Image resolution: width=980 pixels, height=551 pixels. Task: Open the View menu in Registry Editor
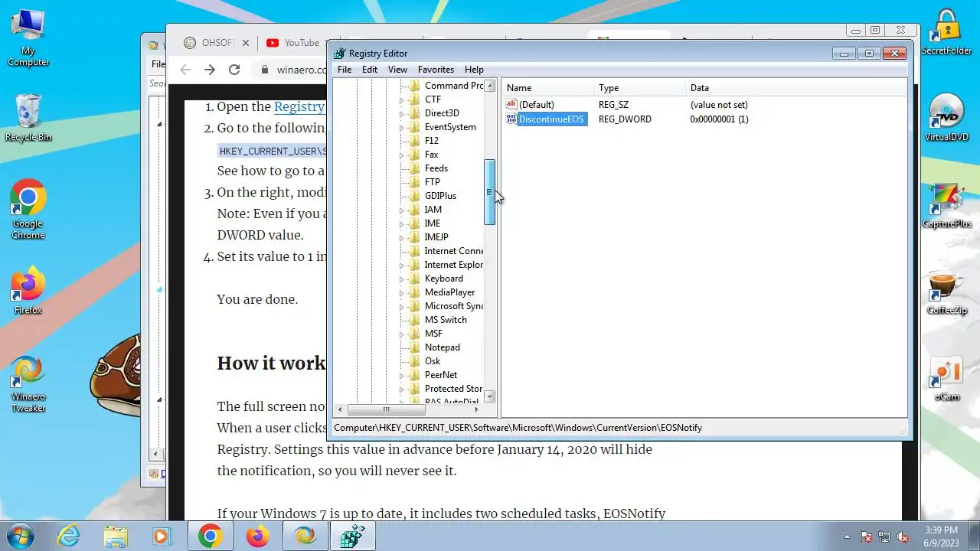397,70
